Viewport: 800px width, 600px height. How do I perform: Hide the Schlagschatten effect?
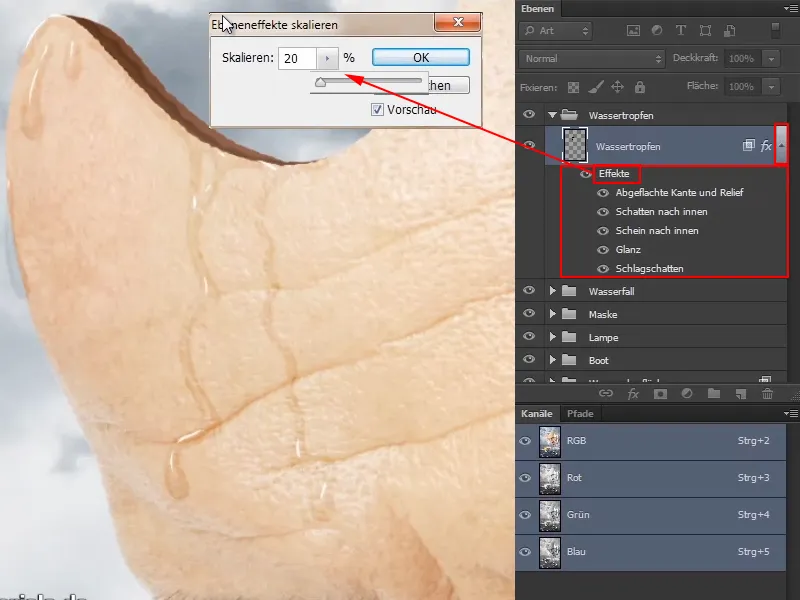pos(603,268)
